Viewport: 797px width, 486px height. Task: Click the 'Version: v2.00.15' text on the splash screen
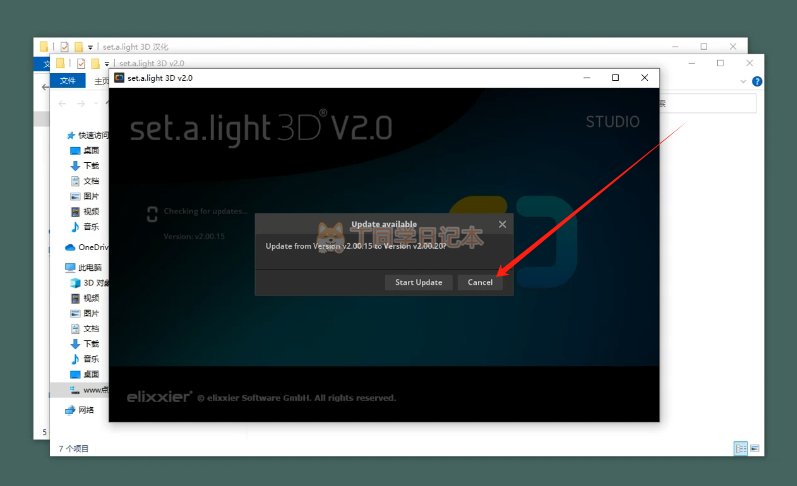pos(194,236)
